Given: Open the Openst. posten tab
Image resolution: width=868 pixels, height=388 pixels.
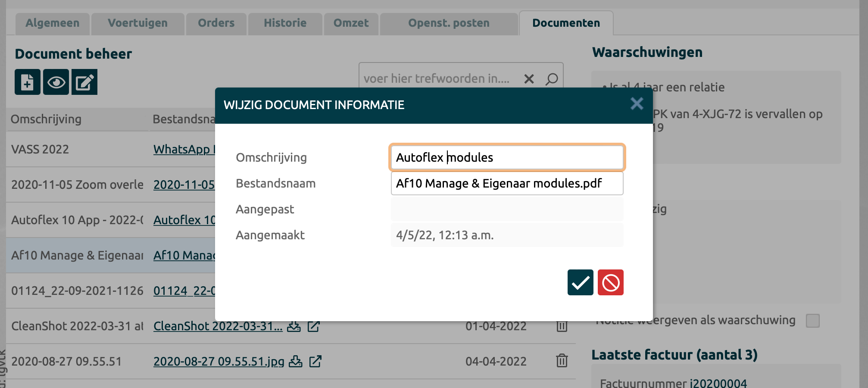Looking at the screenshot, I should click(449, 23).
